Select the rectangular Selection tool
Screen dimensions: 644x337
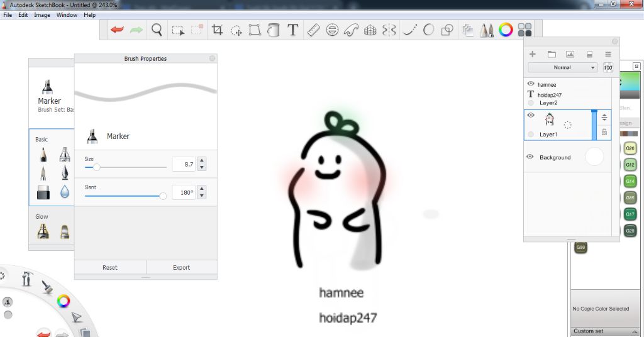pyautogui.click(x=178, y=30)
